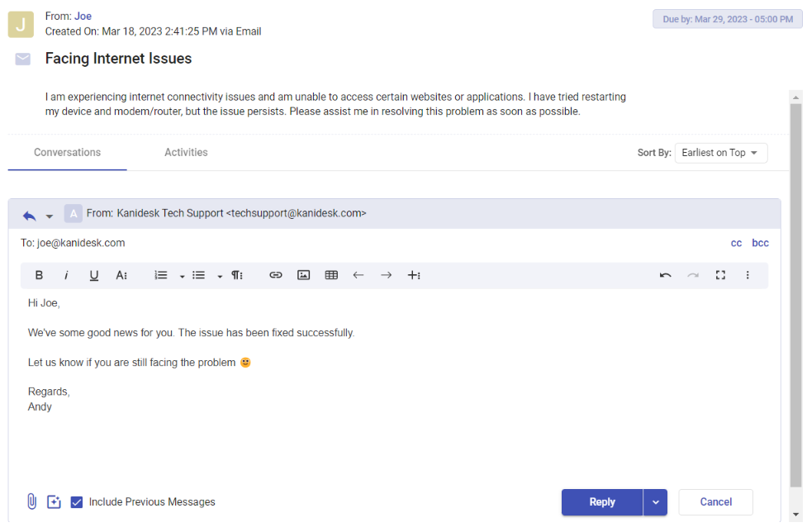
Task: Undo the last edit in the editor
Action: (x=666, y=275)
